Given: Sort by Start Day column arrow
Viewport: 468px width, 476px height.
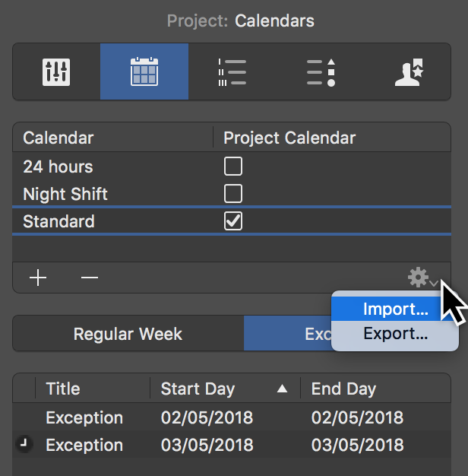Looking at the screenshot, I should tap(283, 389).
